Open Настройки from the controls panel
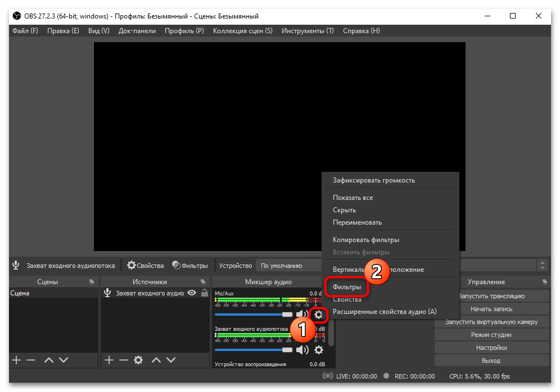Viewport: 560px width, 392px height. [x=491, y=348]
